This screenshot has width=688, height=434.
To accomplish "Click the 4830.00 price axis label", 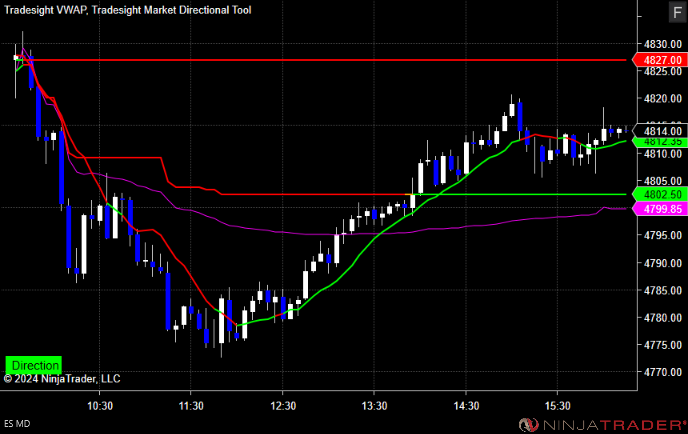I will point(663,44).
